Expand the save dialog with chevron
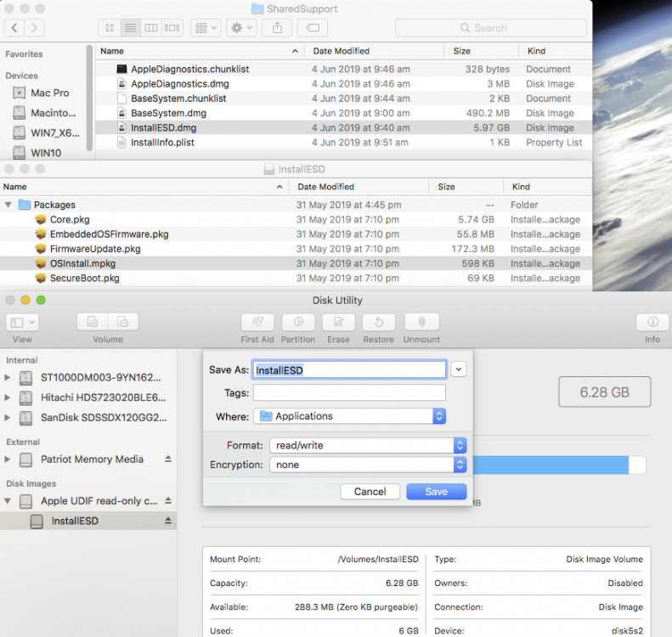The image size is (672, 637). point(458,369)
